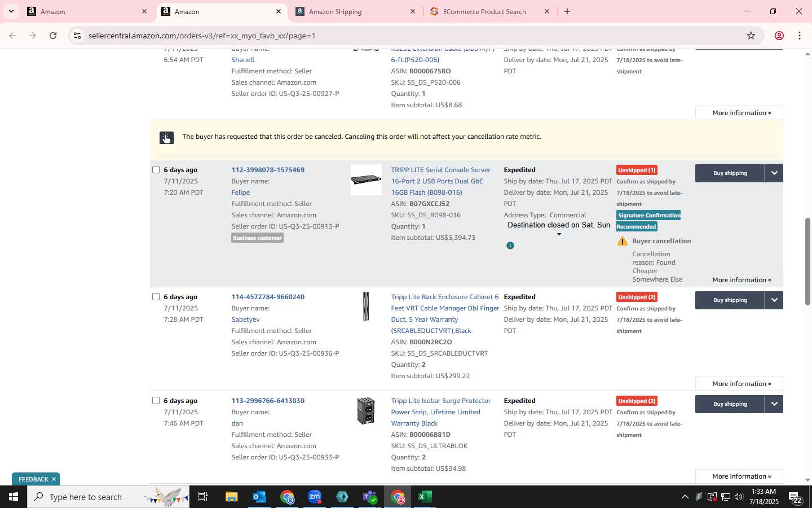Click the browser back arrow icon

tap(12, 36)
